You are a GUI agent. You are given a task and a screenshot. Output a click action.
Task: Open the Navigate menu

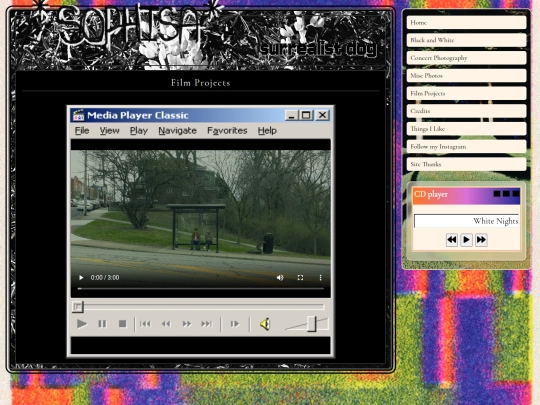[177, 131]
